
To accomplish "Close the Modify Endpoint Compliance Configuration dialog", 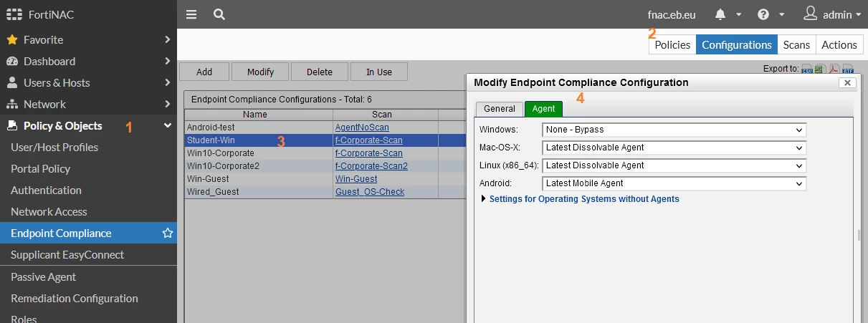I will point(847,82).
